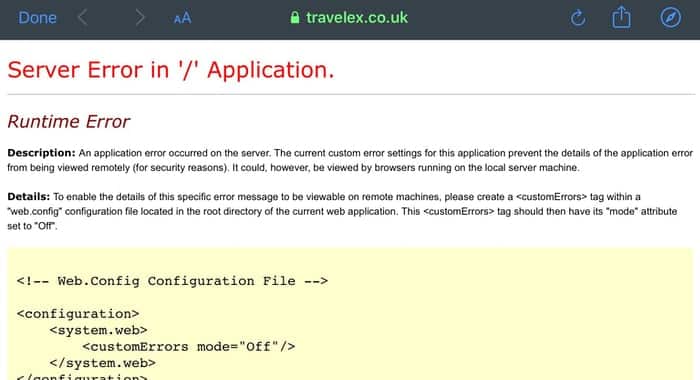
Task: Click 'from being viewed remotely (for security reasons)' text
Action: [118, 168]
